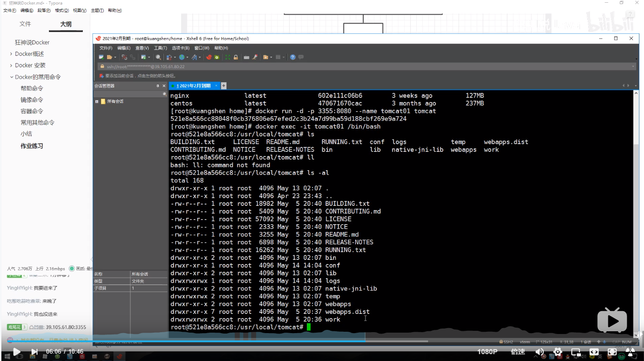Go to 帮助命令 in the outline
The width and height of the screenshot is (644, 361).
pos(32,88)
